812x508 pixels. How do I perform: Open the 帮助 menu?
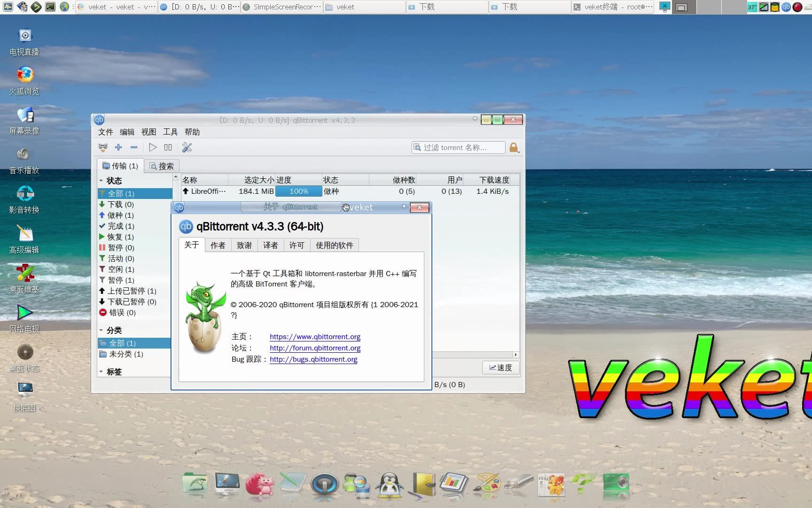(192, 132)
